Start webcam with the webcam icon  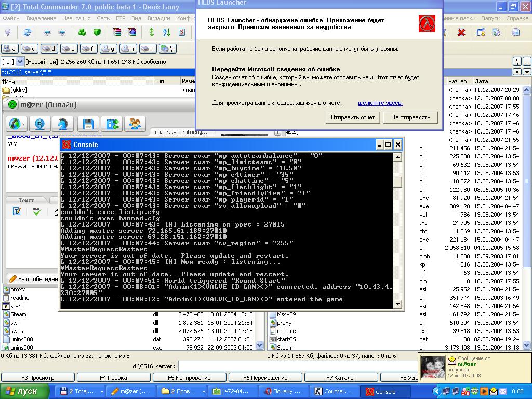coord(39,124)
